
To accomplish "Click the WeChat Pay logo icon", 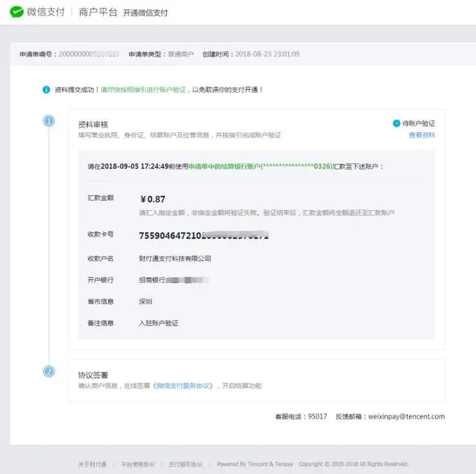I will [17, 12].
